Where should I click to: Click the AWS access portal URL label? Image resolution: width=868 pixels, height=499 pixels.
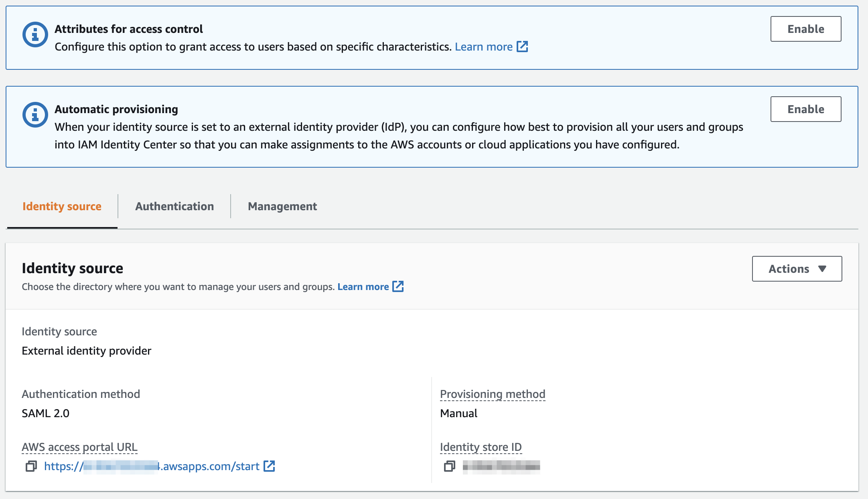point(79,447)
